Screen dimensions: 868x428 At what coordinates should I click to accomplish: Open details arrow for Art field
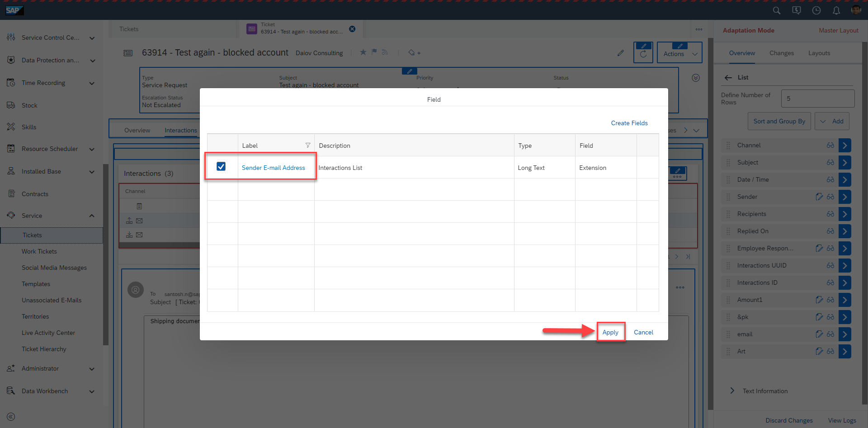[844, 351]
